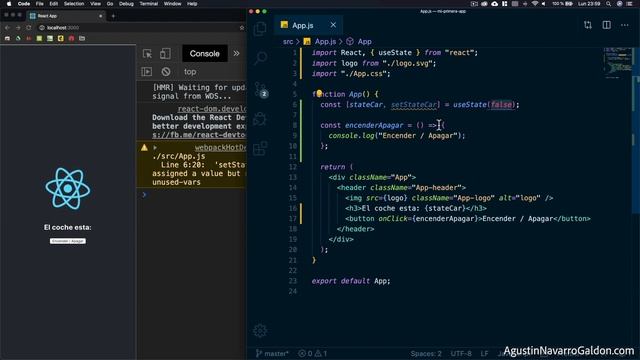The image size is (640, 360).
Task: Open the Extensions view in VS Code
Action: click(x=260, y=148)
